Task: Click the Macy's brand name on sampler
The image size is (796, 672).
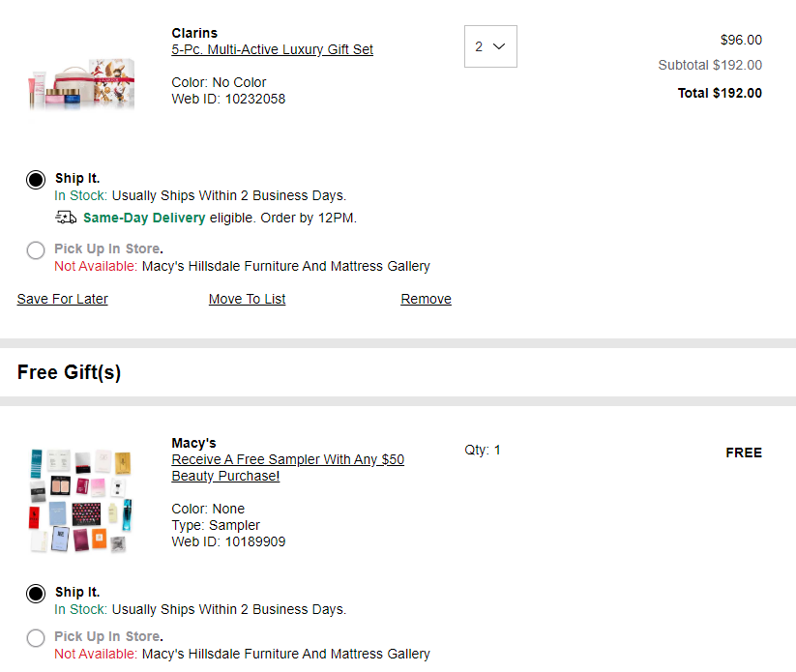Action: pos(194,443)
